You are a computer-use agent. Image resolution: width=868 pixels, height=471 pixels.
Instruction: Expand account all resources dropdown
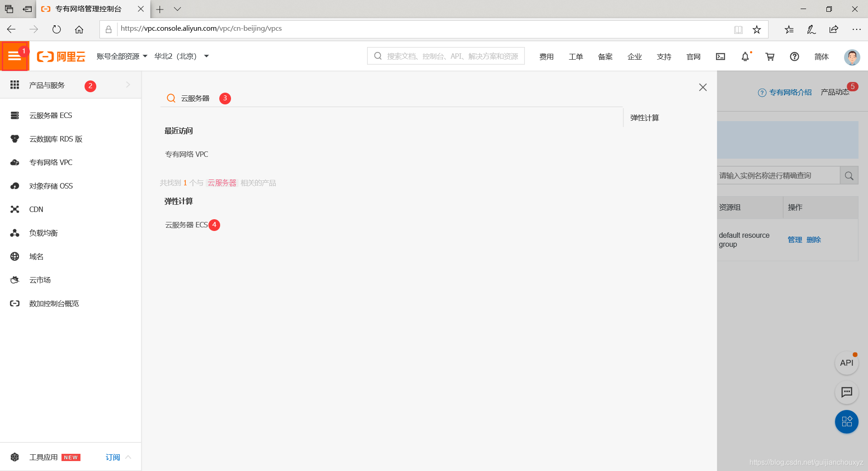tap(122, 57)
